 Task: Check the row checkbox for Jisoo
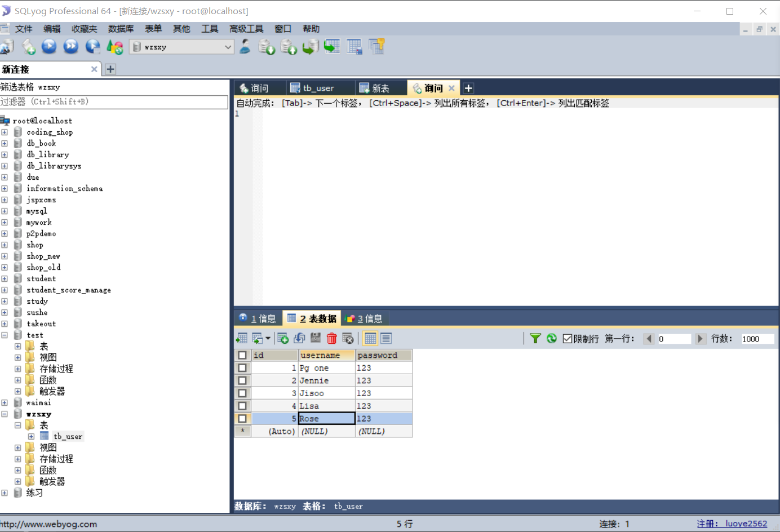tap(242, 393)
